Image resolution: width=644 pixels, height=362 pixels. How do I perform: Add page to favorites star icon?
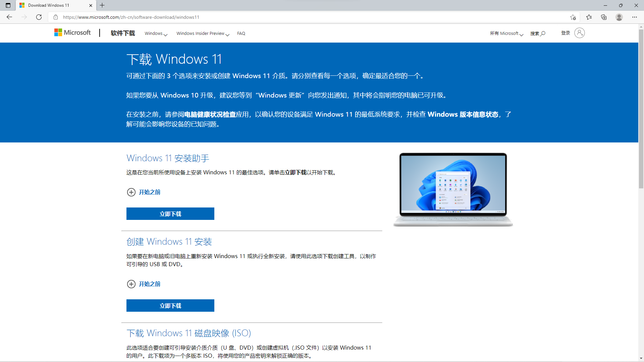click(573, 17)
